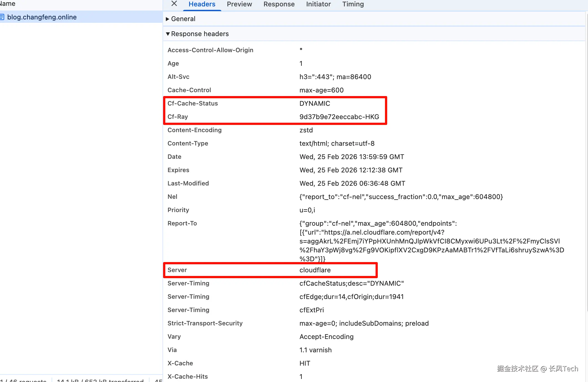Select the blog.changfeng.online request row

click(x=42, y=17)
